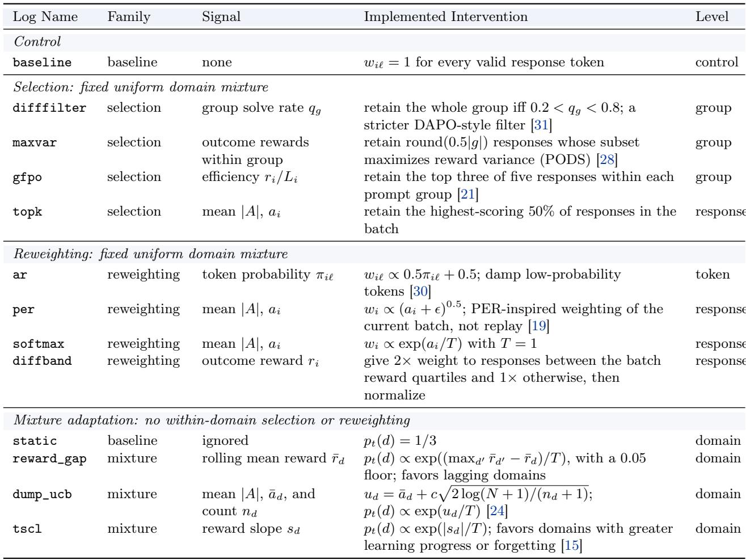746x560 pixels.
Task: Click the baseline log name cell
Action: pos(43,63)
